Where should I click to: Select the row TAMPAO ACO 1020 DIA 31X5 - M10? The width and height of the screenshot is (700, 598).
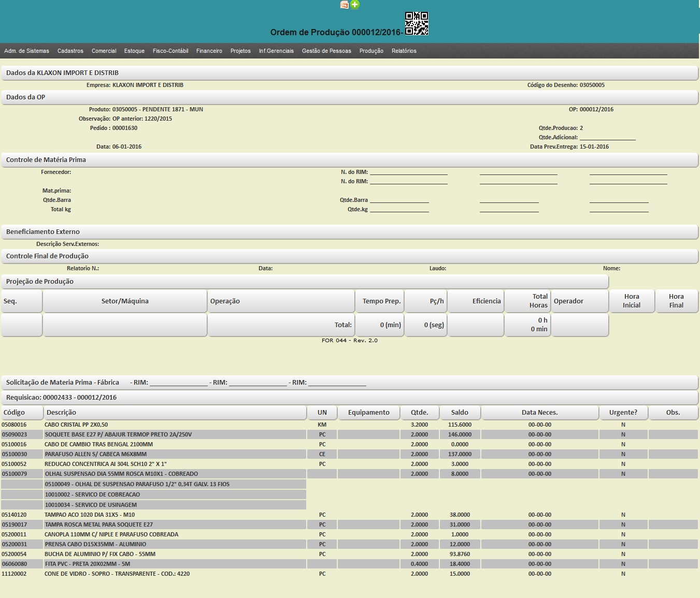click(350, 515)
